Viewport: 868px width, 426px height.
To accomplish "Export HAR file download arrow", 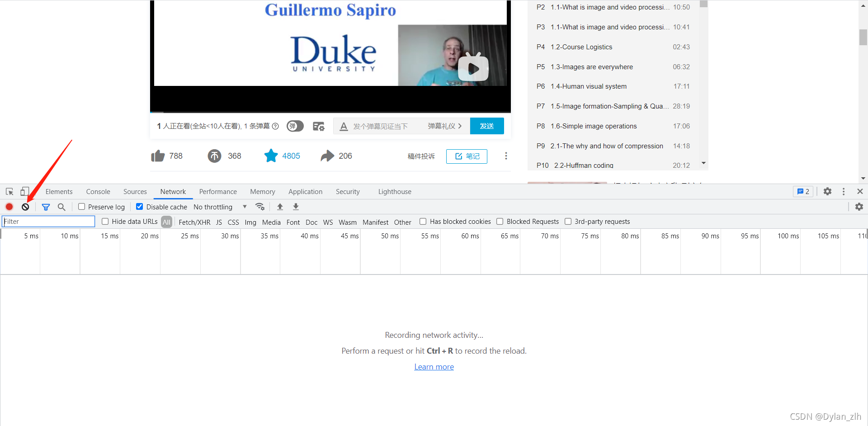I will tap(296, 207).
